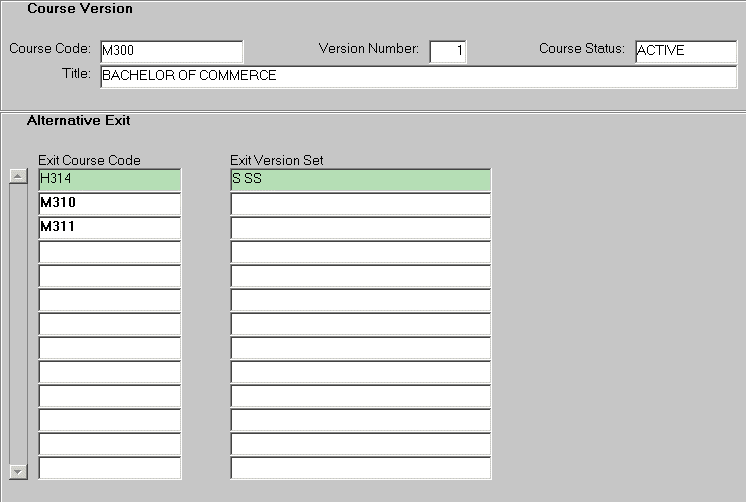
Task: Click the Exit Course Code column header label
Action: (x=89, y=160)
